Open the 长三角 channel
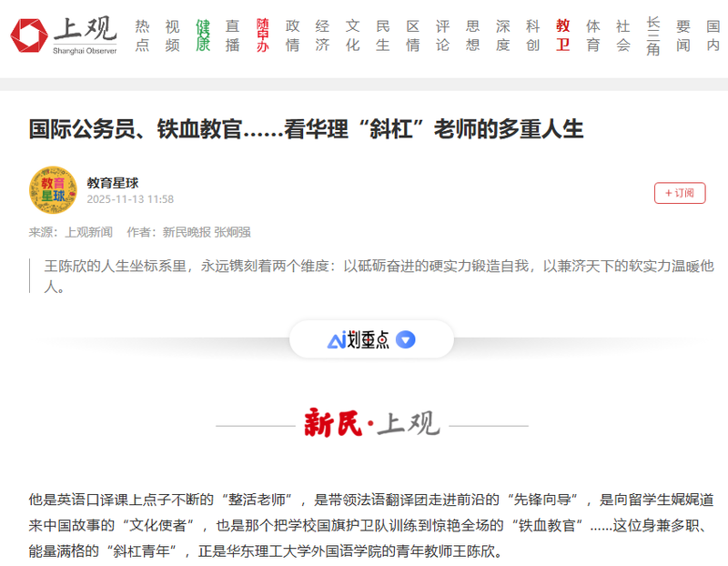Viewport: 728px width, 566px height. point(652,35)
